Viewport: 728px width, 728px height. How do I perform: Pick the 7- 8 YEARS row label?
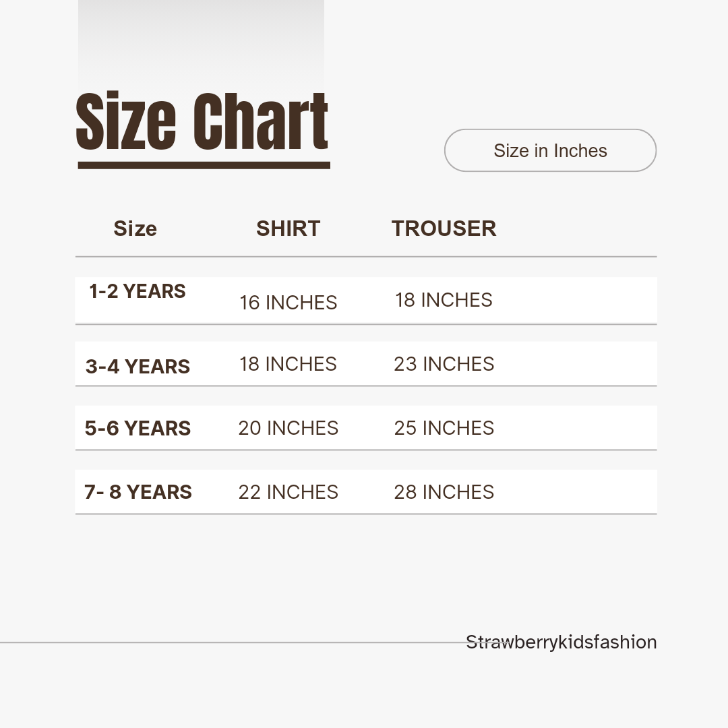(x=138, y=492)
